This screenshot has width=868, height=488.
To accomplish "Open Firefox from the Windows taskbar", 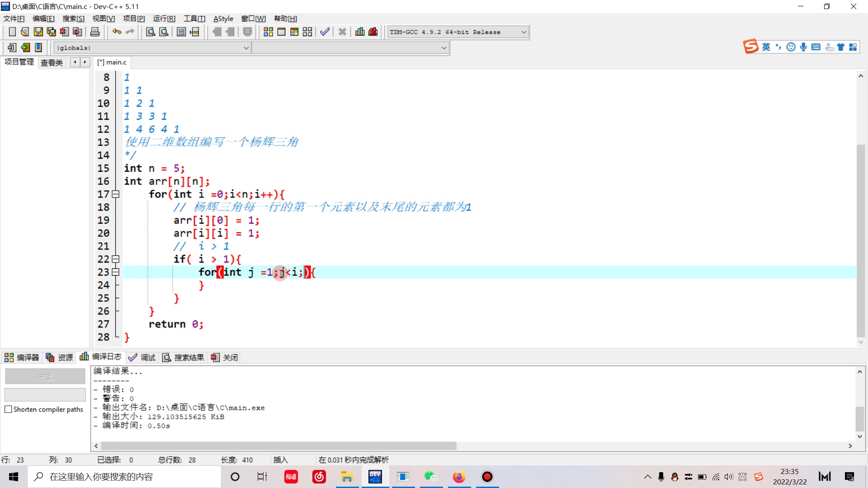I will pos(459,477).
